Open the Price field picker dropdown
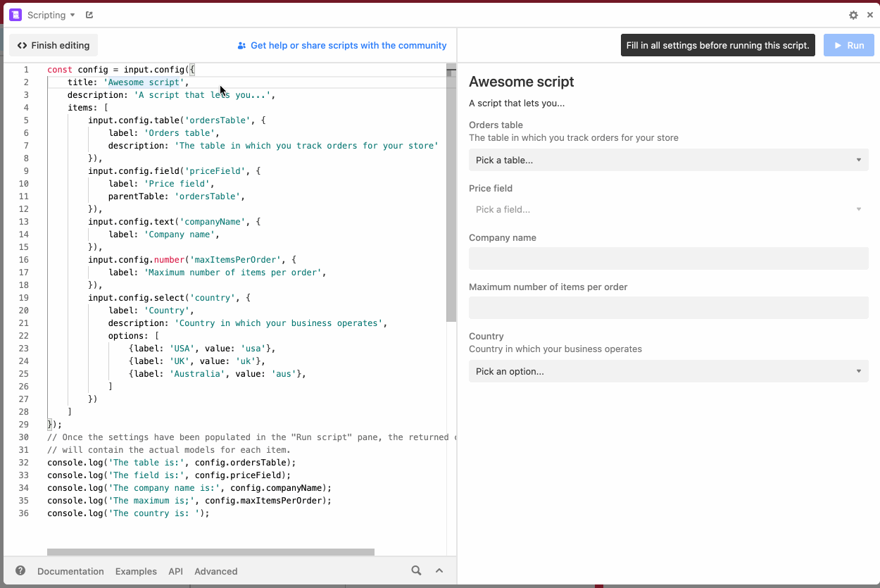This screenshot has height=588, width=880. [x=669, y=209]
